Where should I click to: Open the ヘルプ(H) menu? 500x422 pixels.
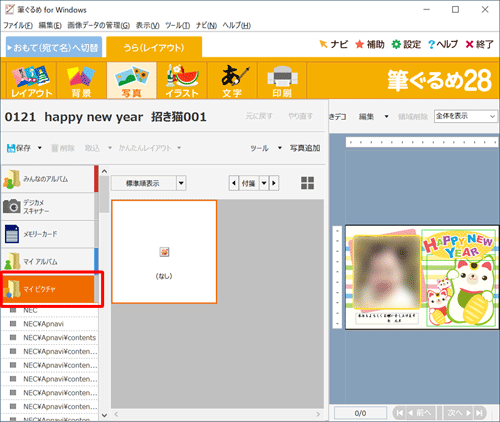click(x=237, y=26)
